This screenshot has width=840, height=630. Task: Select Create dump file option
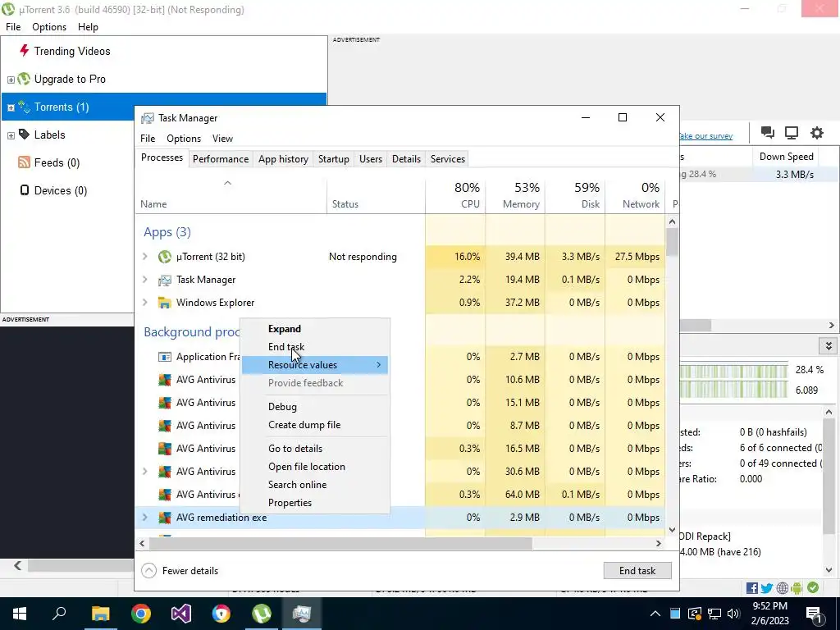click(315, 425)
